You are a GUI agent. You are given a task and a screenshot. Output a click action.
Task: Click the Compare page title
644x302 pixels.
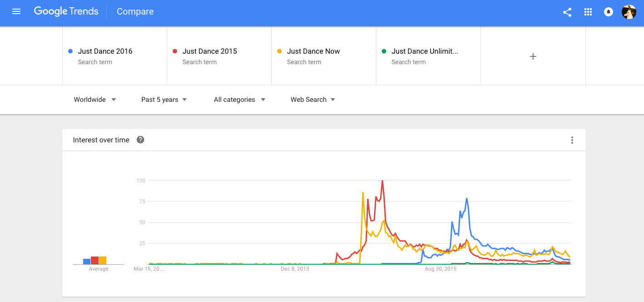click(135, 12)
